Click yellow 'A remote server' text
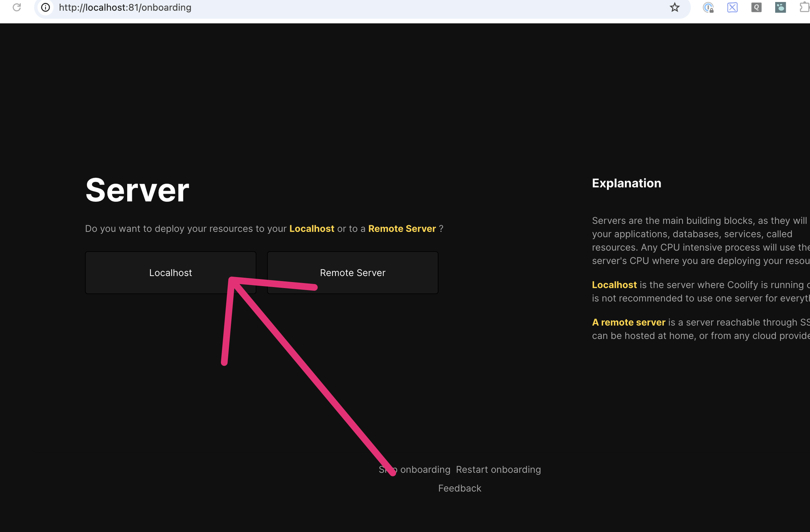Image resolution: width=810 pixels, height=532 pixels. pos(629,322)
